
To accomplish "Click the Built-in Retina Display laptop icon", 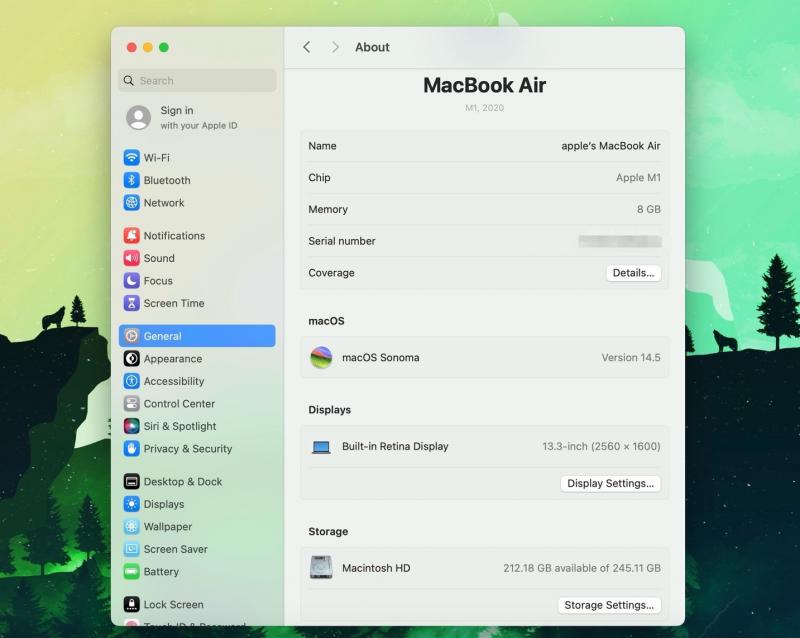I will [321, 447].
